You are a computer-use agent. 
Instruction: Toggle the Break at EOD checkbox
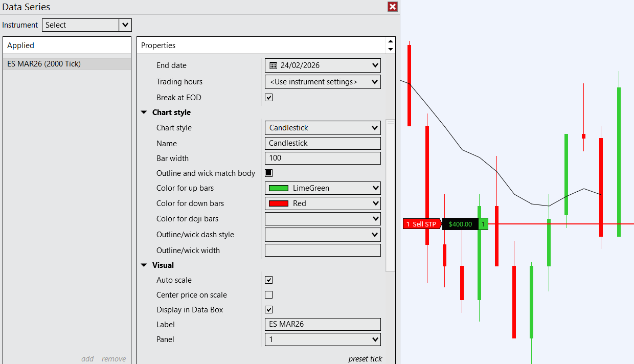tap(268, 98)
